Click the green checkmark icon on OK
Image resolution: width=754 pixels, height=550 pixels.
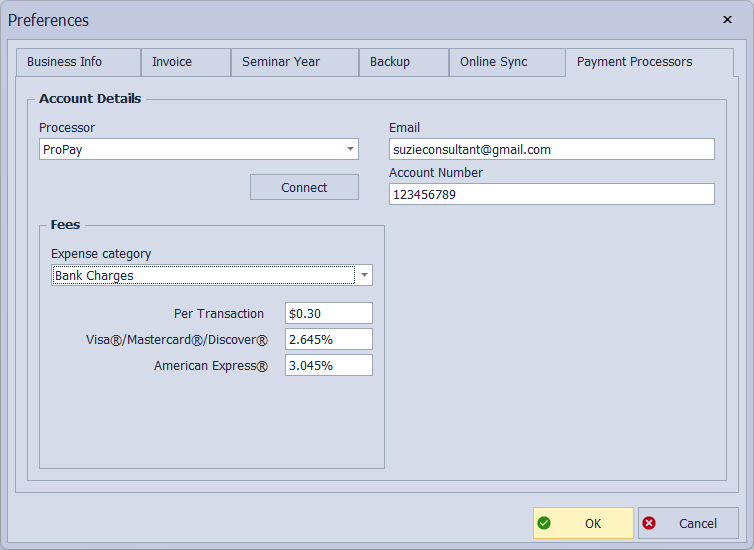point(544,523)
